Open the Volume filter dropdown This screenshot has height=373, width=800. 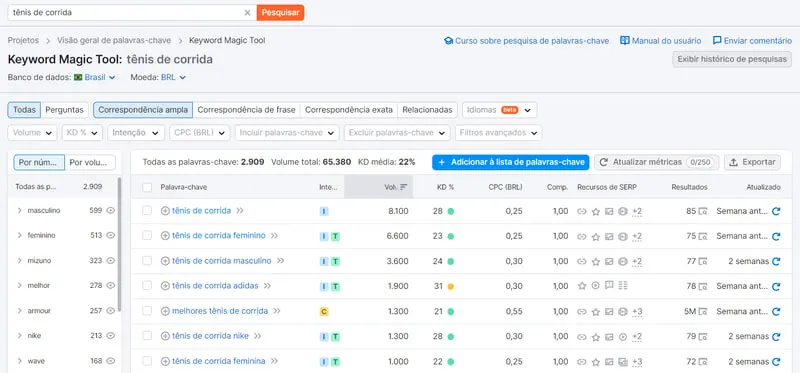[32, 133]
